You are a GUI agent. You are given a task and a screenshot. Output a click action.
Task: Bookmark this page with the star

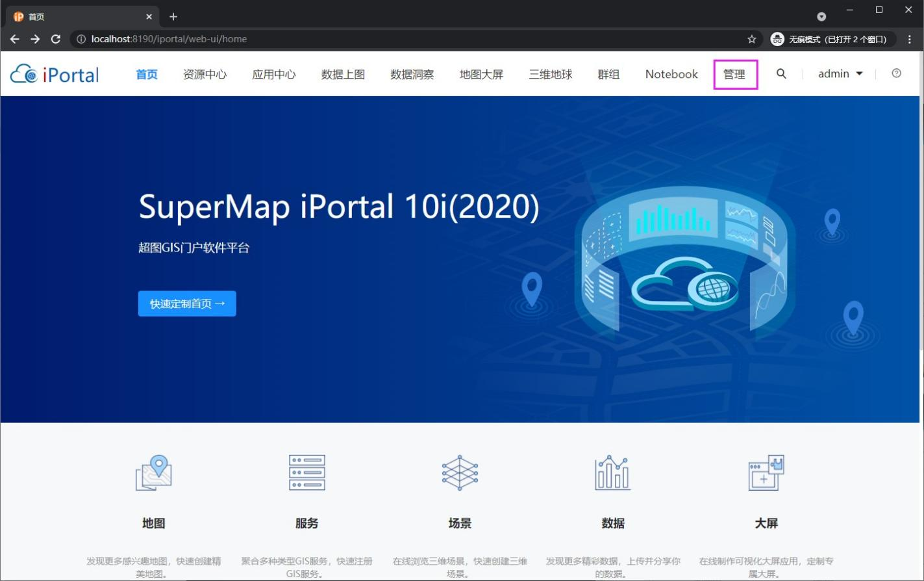pos(752,39)
